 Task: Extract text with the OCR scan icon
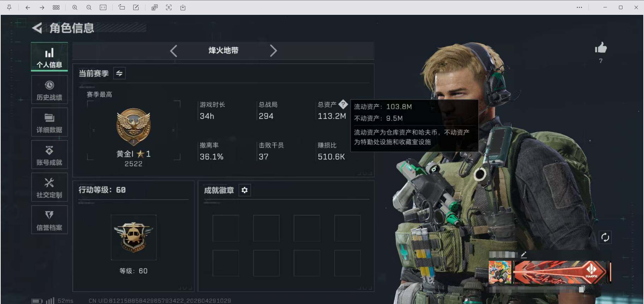(169, 7)
